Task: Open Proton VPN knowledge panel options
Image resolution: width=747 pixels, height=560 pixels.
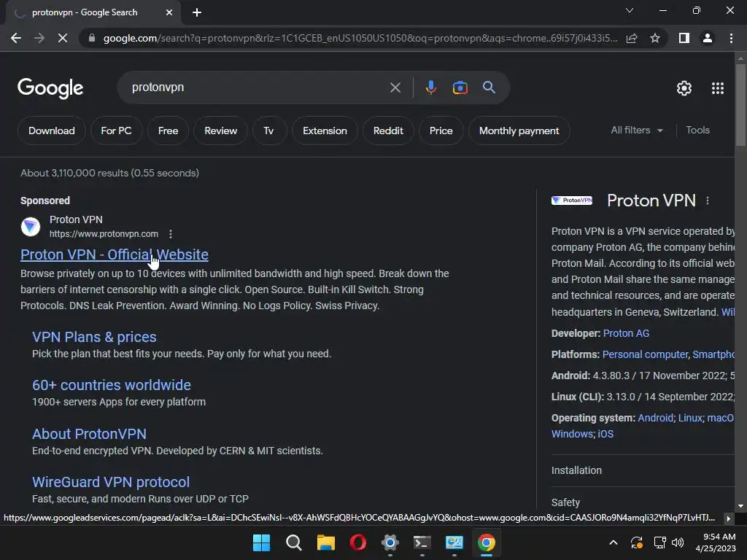Action: tap(708, 201)
